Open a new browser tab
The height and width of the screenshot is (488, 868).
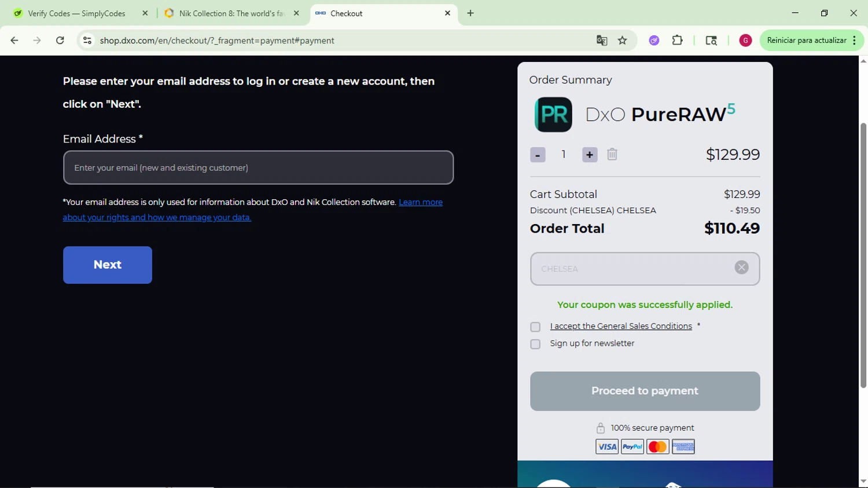(x=470, y=13)
